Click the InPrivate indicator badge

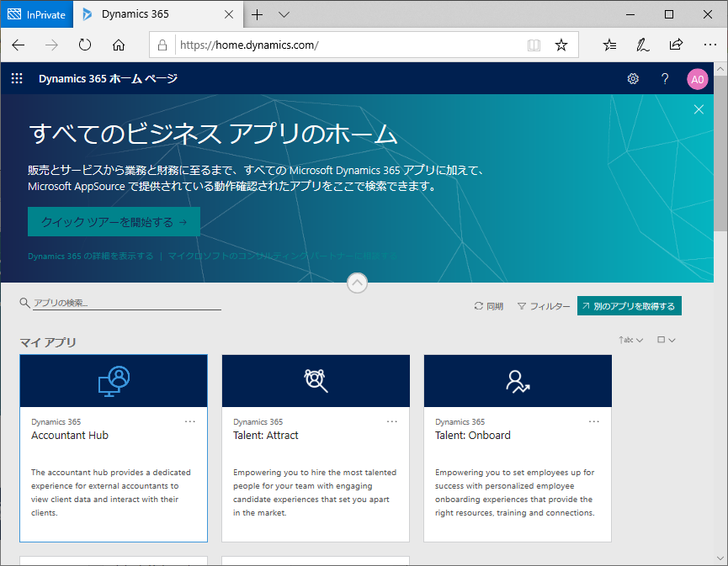[37, 14]
